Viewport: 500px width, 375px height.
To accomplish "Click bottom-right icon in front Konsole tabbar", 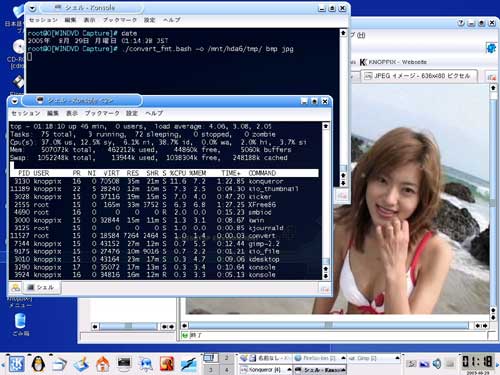I will tap(324, 289).
